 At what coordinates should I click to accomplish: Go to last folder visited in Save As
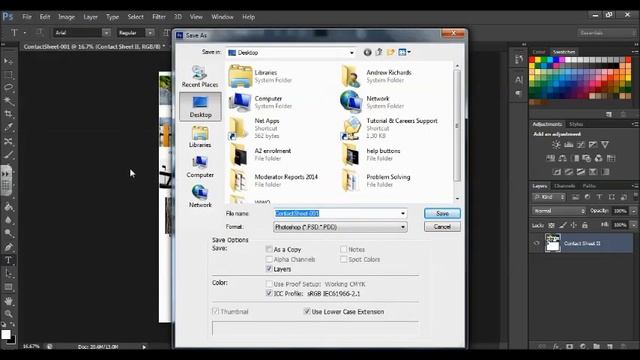click(367, 52)
